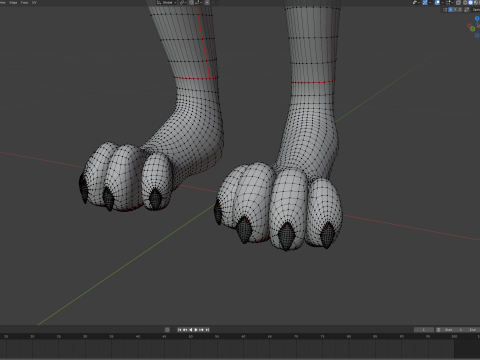The height and width of the screenshot is (360, 480).
Task: Toggle X-ray view
Action: (x=458, y=2)
